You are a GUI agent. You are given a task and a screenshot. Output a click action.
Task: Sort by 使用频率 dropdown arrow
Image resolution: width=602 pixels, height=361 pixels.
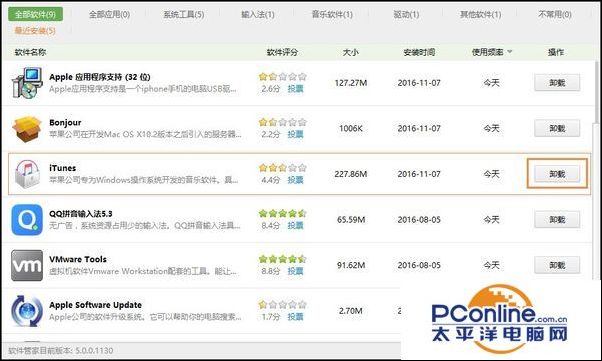point(510,52)
